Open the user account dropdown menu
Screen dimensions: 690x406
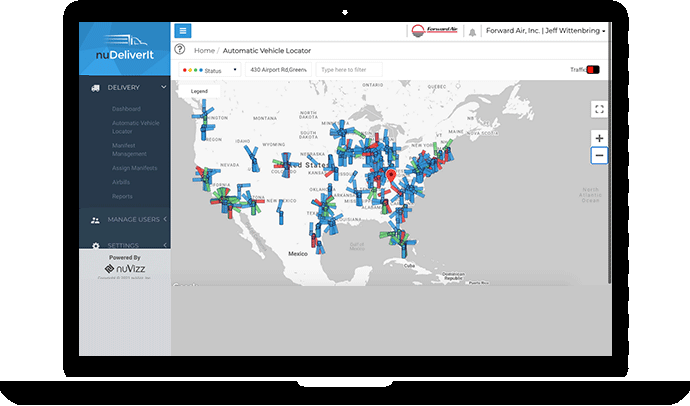click(546, 31)
